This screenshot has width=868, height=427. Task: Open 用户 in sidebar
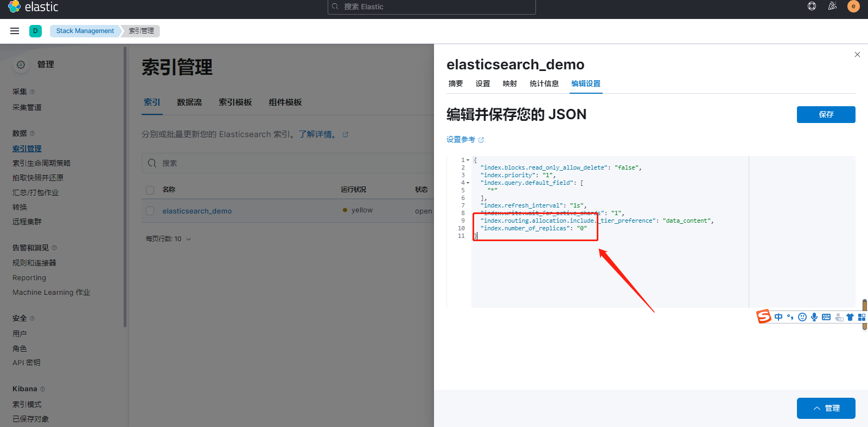(x=20, y=334)
